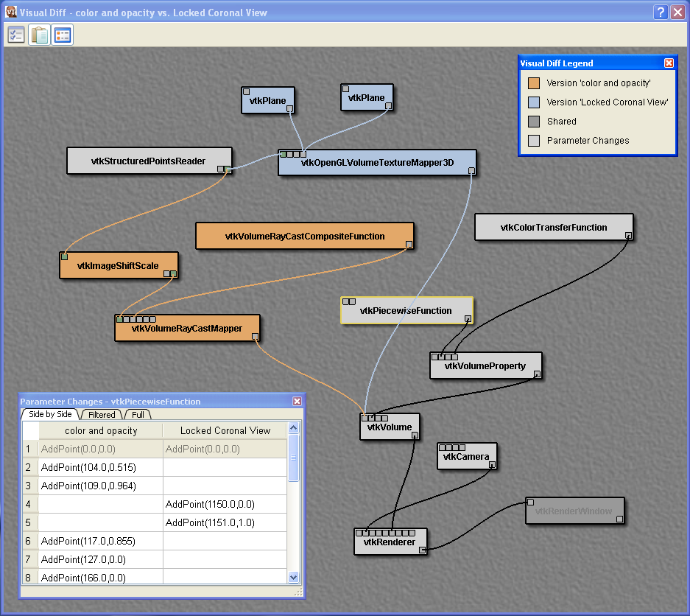Select the vtkRenderer module
The height and width of the screenshot is (616, 690).
390,542
